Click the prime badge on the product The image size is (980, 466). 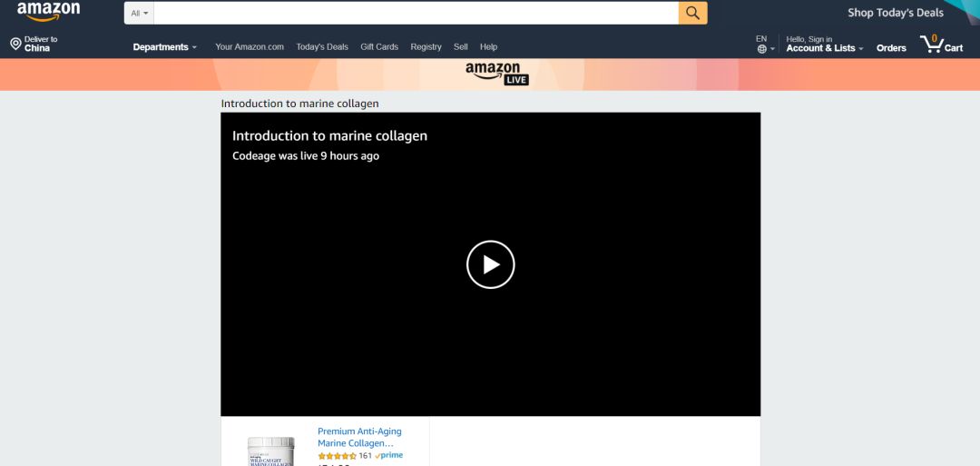point(388,455)
